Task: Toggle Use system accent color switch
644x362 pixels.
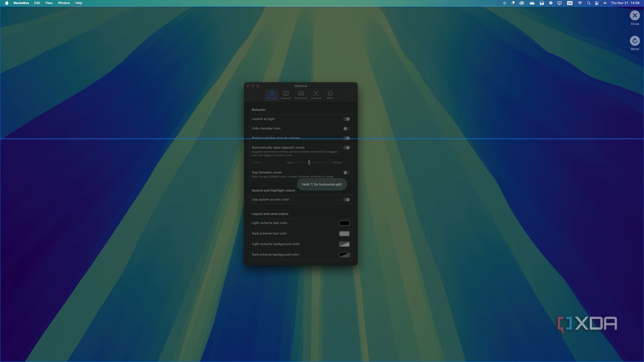Action: pyautogui.click(x=346, y=199)
